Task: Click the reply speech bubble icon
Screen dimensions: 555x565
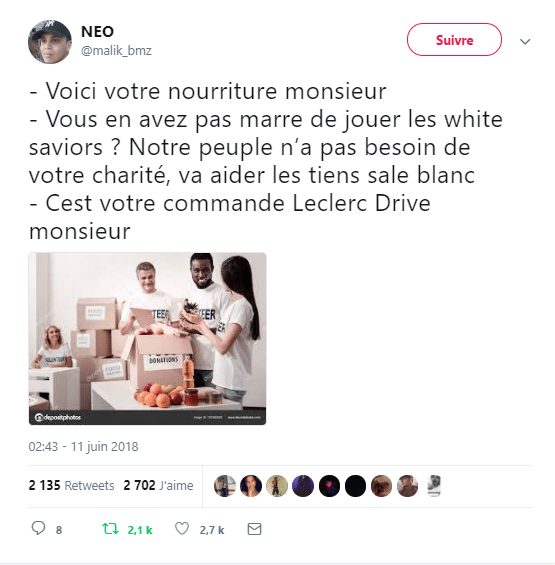Action: (x=38, y=528)
